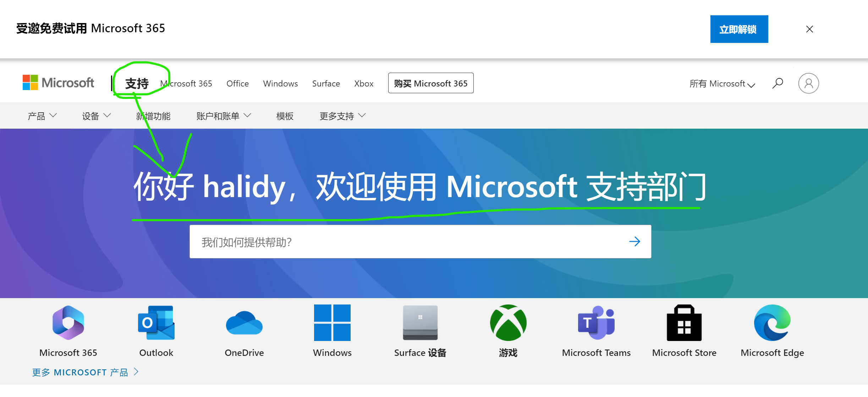Open the Windows logo tile
The width and height of the screenshot is (868, 397).
[332, 323]
